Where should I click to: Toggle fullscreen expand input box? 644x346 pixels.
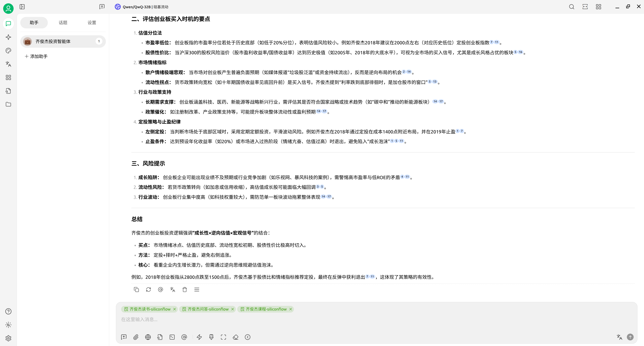(223, 337)
